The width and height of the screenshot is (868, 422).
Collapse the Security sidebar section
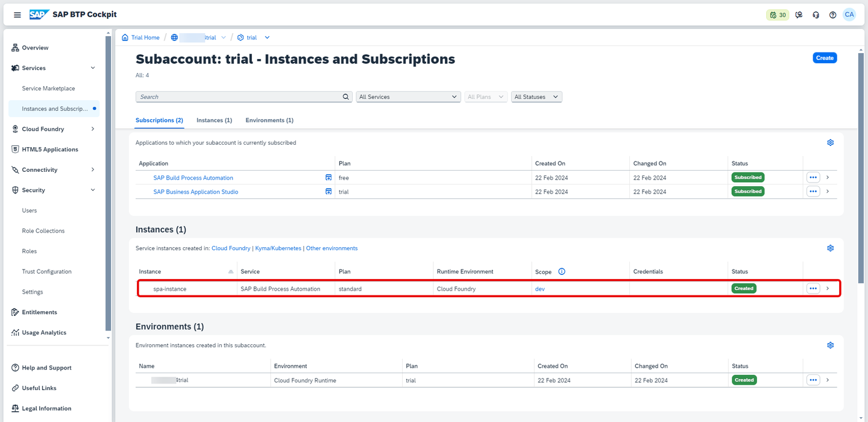click(x=93, y=190)
